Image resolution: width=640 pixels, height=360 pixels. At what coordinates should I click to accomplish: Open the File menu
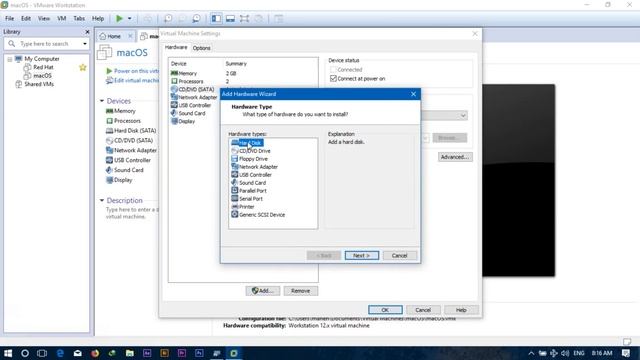click(9, 18)
